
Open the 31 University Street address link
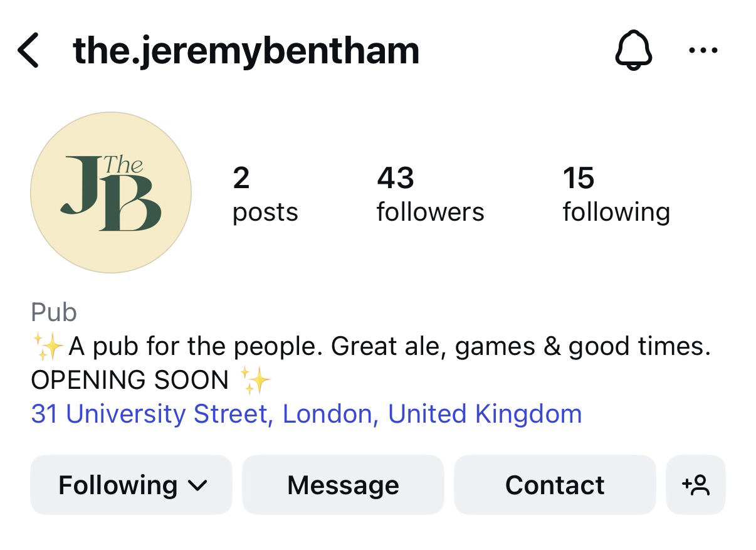coord(307,415)
